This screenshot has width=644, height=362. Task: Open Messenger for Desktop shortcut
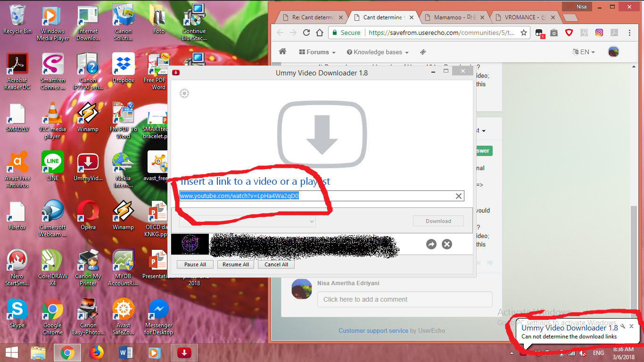coord(159,317)
